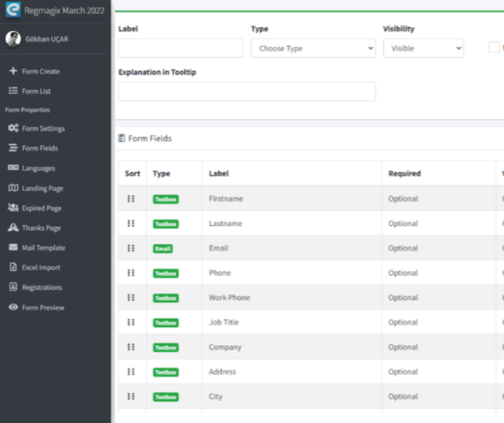This screenshot has height=423, width=504.
Task: Select the Thanks Page menu item
Action: pos(41,228)
